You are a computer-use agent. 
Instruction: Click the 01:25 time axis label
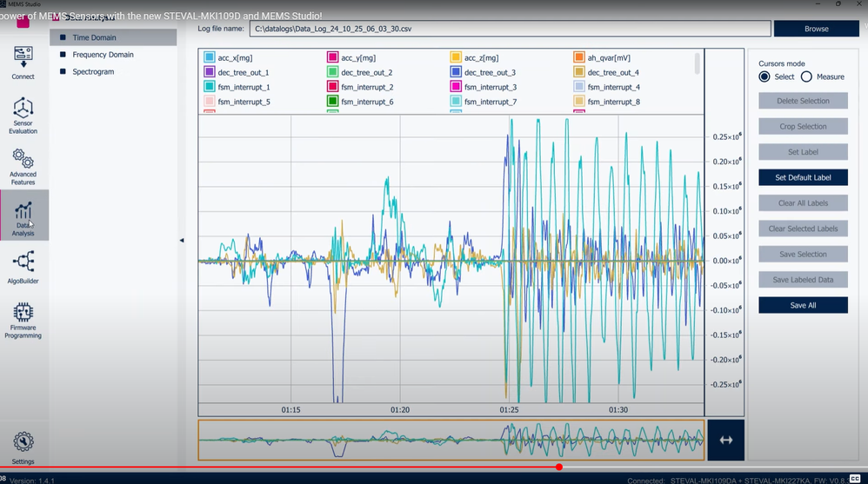[510, 410]
